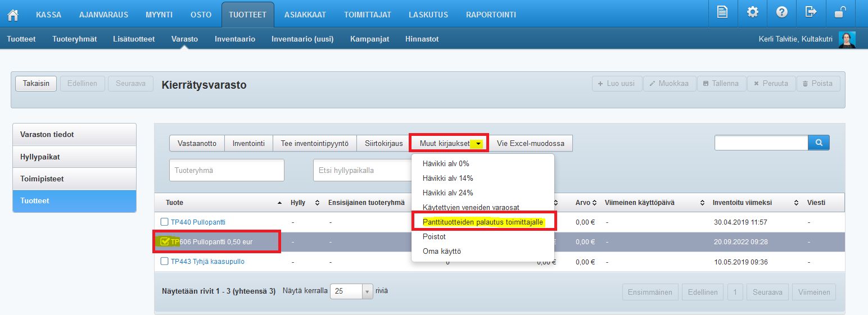868x315 pixels.
Task: Open the document icon in top-right toolbar
Action: [x=723, y=12]
